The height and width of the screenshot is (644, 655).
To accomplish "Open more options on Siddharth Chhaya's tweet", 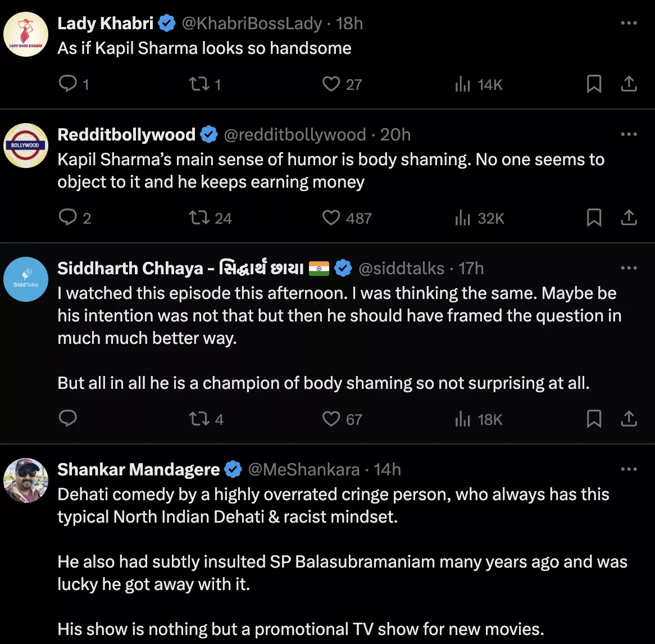I will tap(629, 269).
